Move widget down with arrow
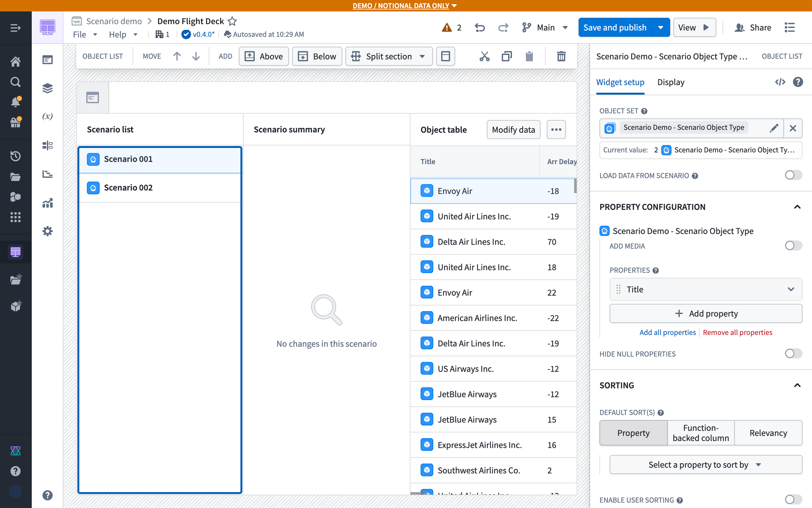The width and height of the screenshot is (812, 508). pos(196,56)
